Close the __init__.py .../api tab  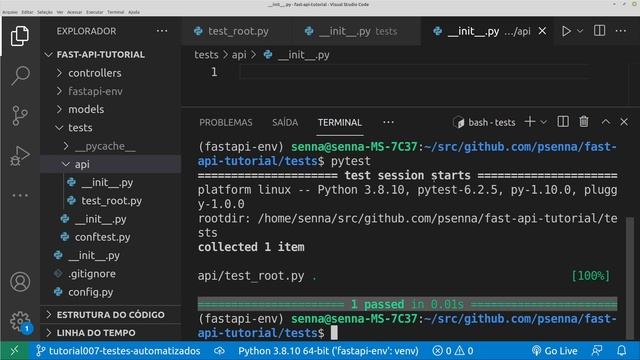[542, 31]
